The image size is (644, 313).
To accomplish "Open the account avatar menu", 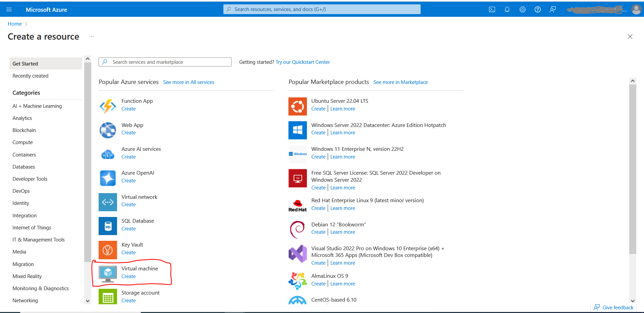I will point(636,9).
